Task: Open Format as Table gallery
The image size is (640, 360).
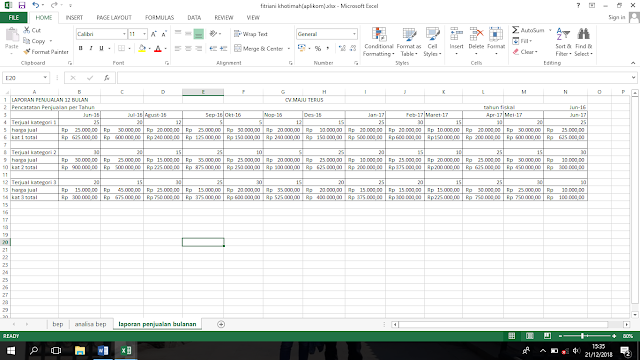Action: tap(409, 42)
